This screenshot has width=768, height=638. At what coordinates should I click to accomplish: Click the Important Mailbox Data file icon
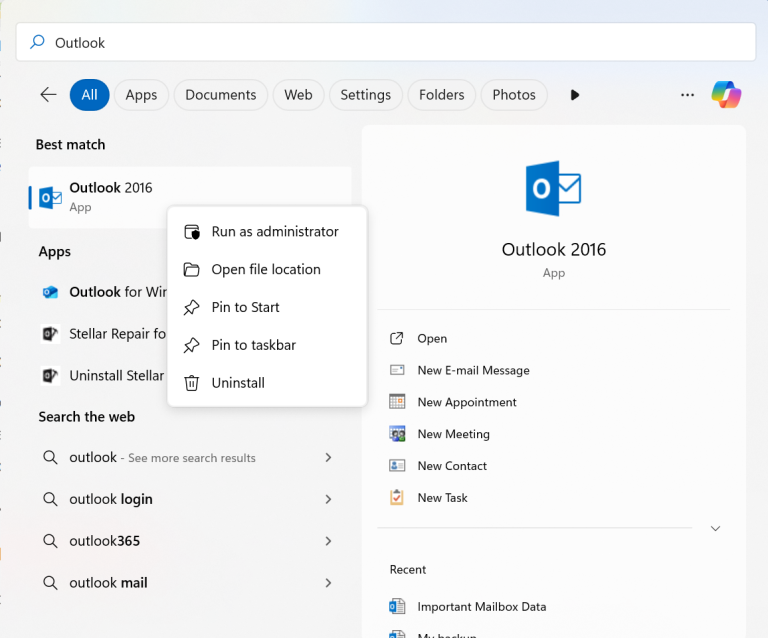(397, 606)
